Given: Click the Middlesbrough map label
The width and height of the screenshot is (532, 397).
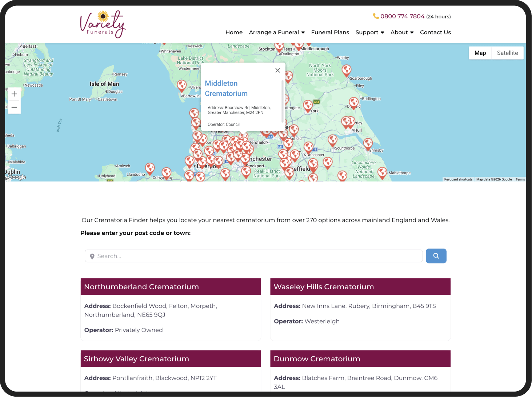Looking at the screenshot, I should (315, 49).
